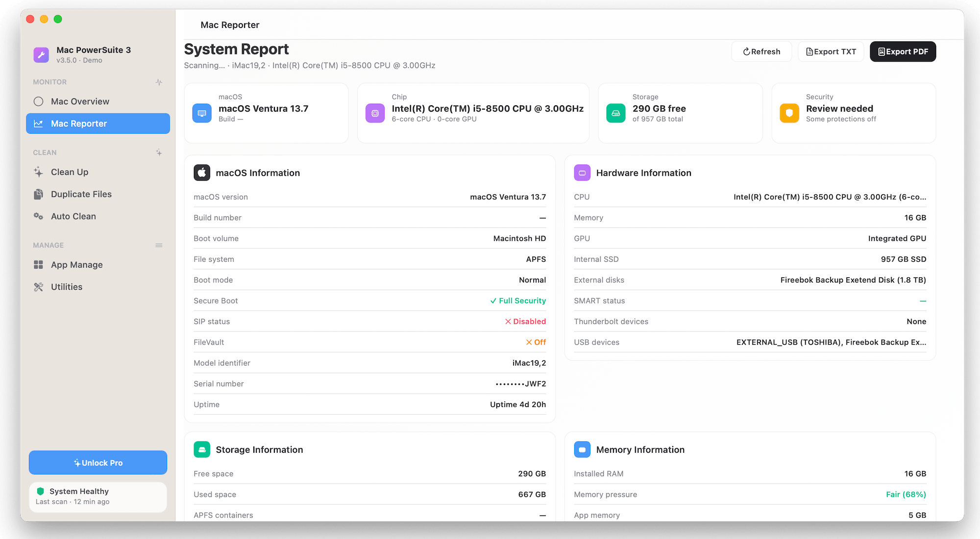Click the App Manage grid icon
This screenshot has width=980, height=539.
point(38,264)
